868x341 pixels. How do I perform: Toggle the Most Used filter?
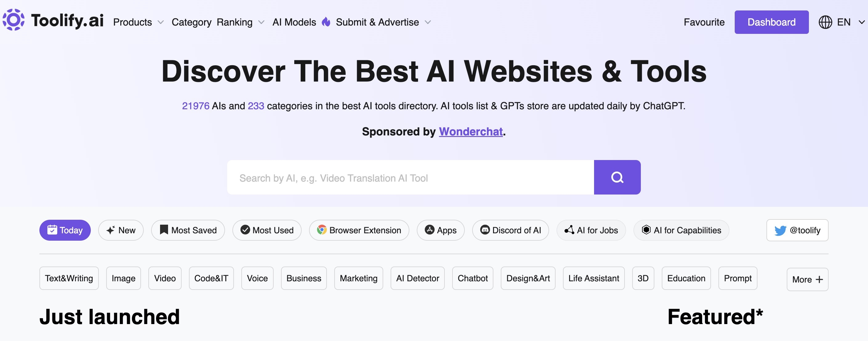[267, 230]
